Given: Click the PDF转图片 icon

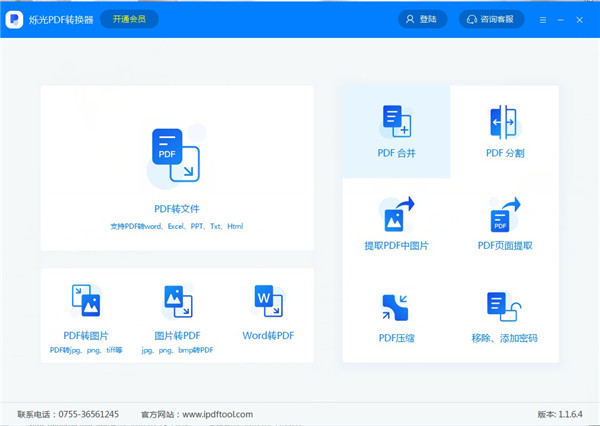Looking at the screenshot, I should (x=86, y=300).
